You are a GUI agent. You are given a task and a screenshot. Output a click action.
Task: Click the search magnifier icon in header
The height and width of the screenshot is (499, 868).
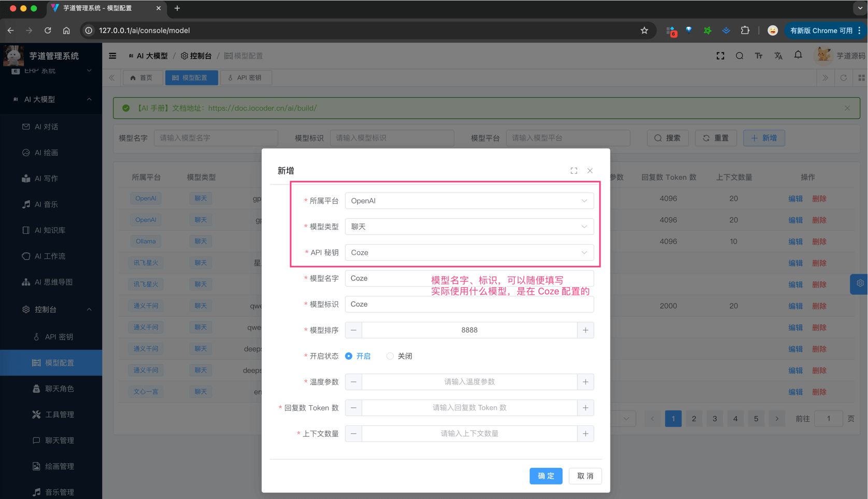[x=739, y=56]
